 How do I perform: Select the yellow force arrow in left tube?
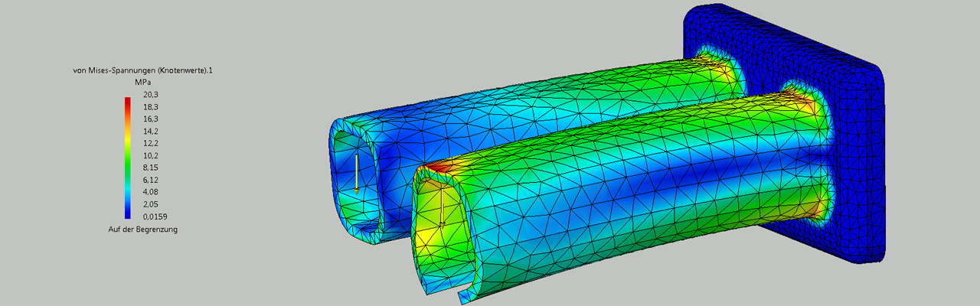tap(357, 173)
